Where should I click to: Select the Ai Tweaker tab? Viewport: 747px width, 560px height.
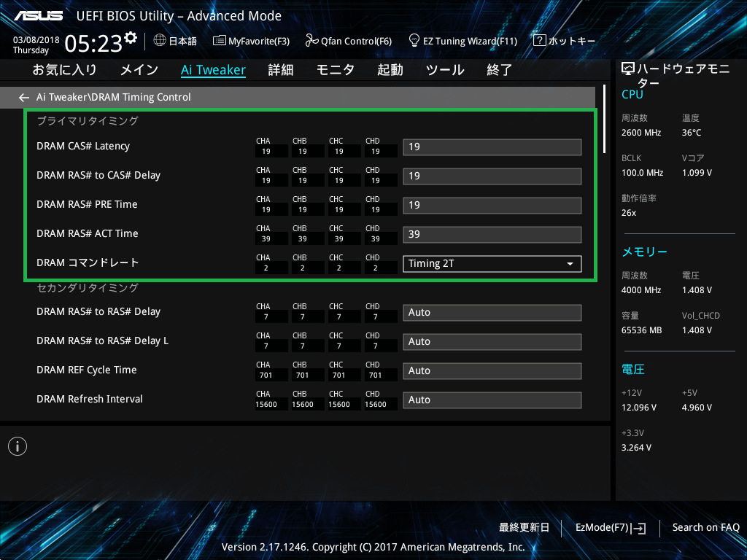coord(214,70)
